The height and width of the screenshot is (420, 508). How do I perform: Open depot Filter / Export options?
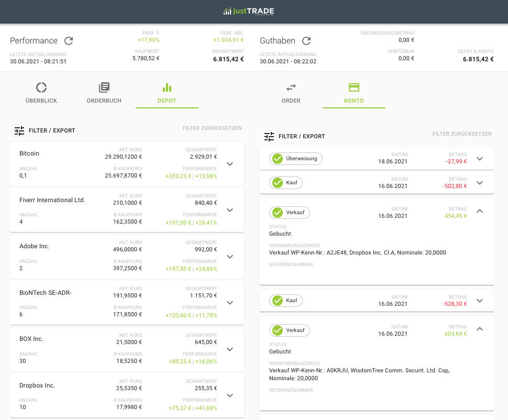[45, 130]
